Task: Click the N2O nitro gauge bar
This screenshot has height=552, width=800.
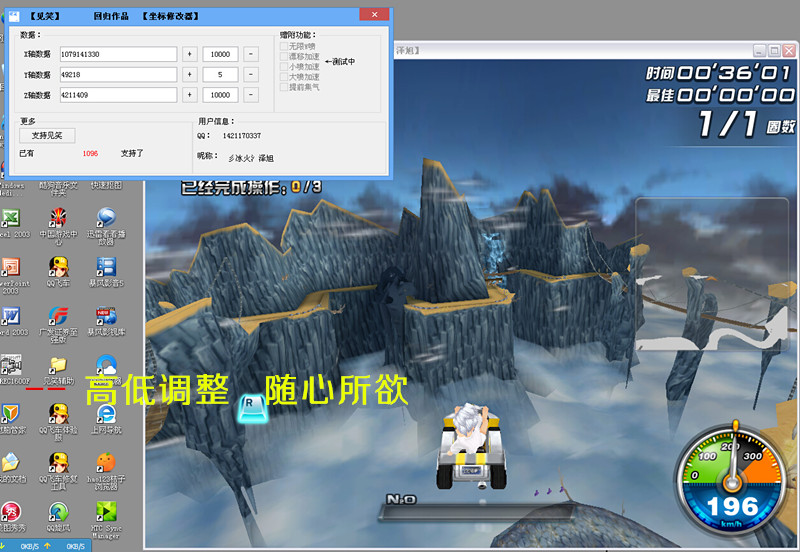Action: pyautogui.click(x=474, y=513)
